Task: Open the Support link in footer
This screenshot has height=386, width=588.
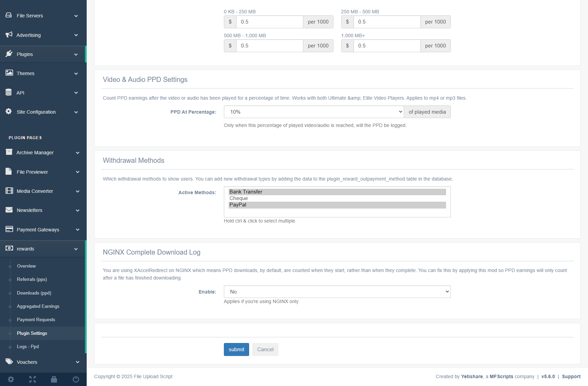Action: 571,376
